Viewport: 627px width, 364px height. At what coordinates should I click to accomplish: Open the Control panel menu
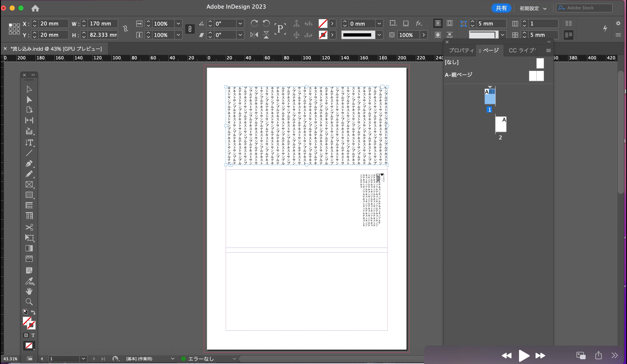click(x=618, y=35)
